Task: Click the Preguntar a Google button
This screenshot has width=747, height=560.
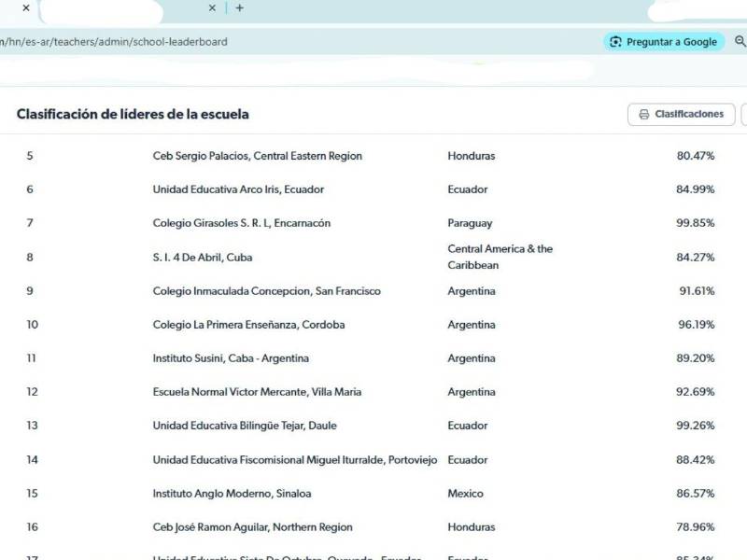Action: (x=664, y=42)
